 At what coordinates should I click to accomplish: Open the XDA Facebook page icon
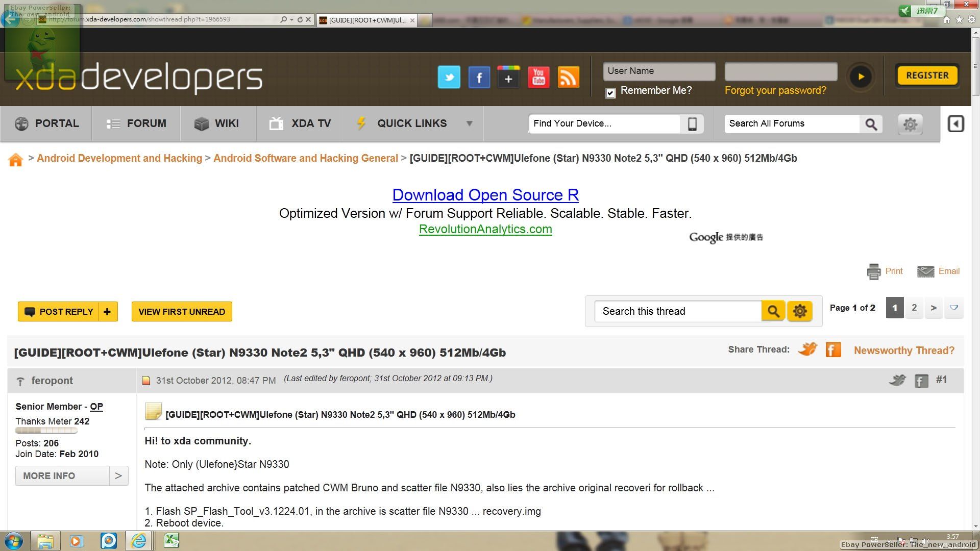click(x=479, y=77)
